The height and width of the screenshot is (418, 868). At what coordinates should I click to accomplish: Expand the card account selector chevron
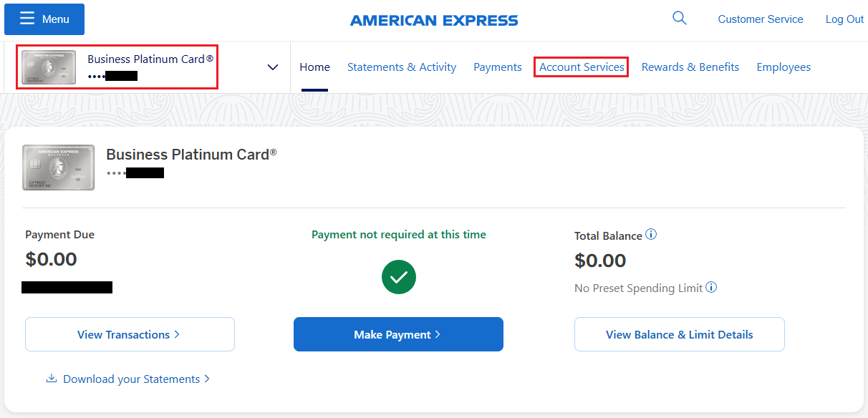pyautogui.click(x=272, y=67)
